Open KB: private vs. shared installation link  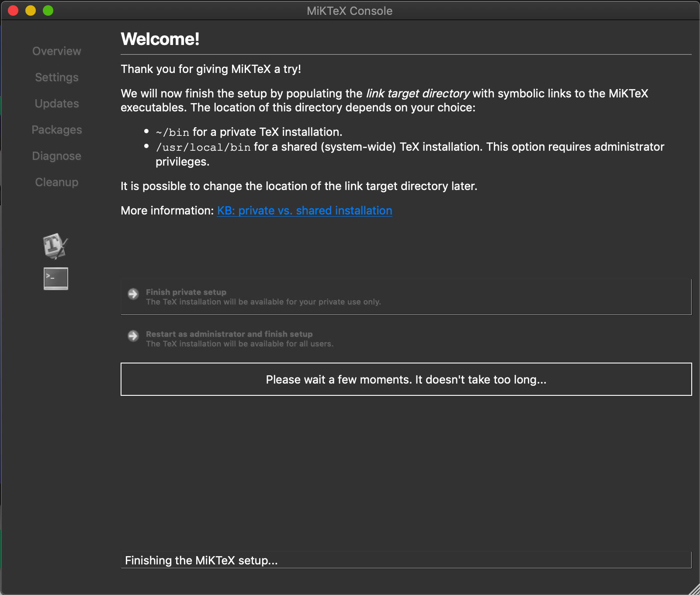305,211
